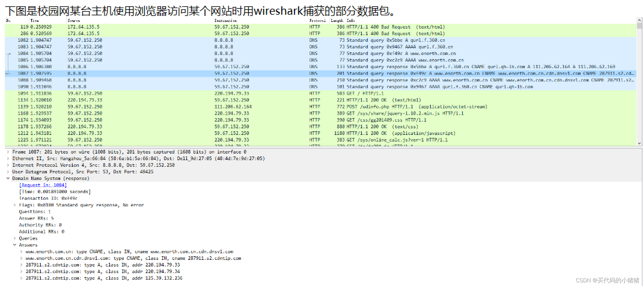
Task: Expand the Flags: 0x8180 field
Action: (x=15, y=205)
